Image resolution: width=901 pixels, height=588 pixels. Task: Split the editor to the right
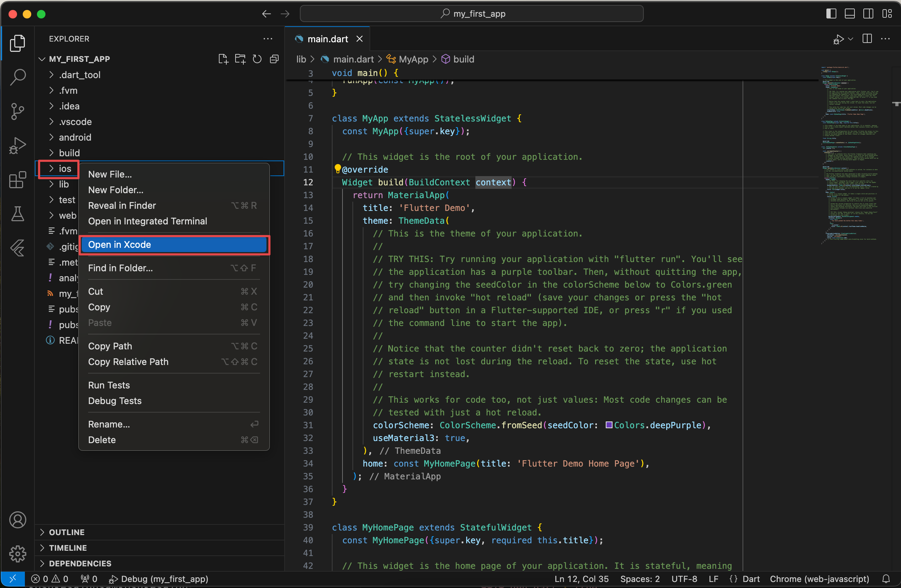click(867, 39)
